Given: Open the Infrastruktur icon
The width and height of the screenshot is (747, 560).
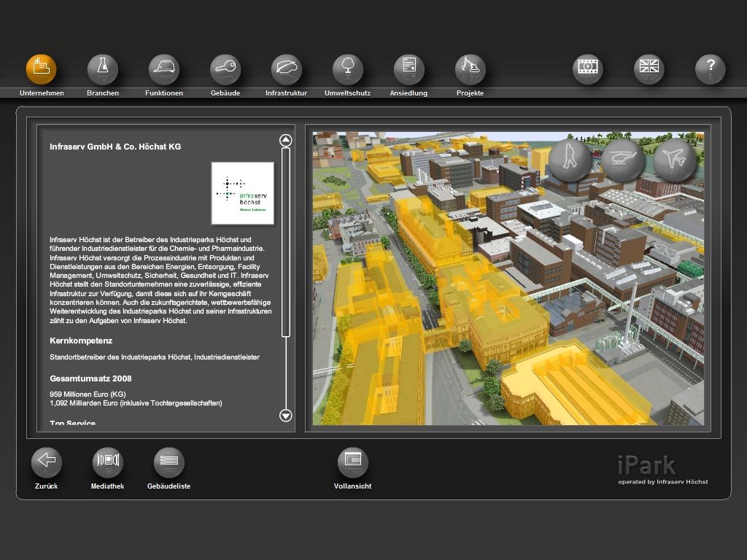Looking at the screenshot, I should tap(286, 69).
